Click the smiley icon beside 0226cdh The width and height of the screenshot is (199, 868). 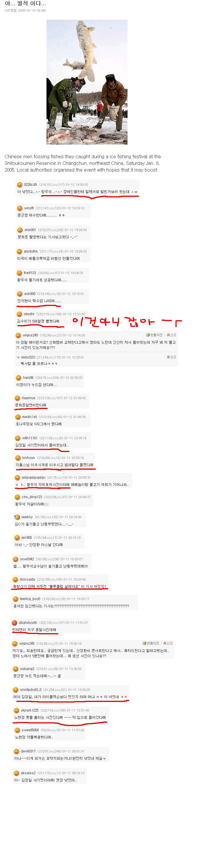pyautogui.click(x=20, y=185)
